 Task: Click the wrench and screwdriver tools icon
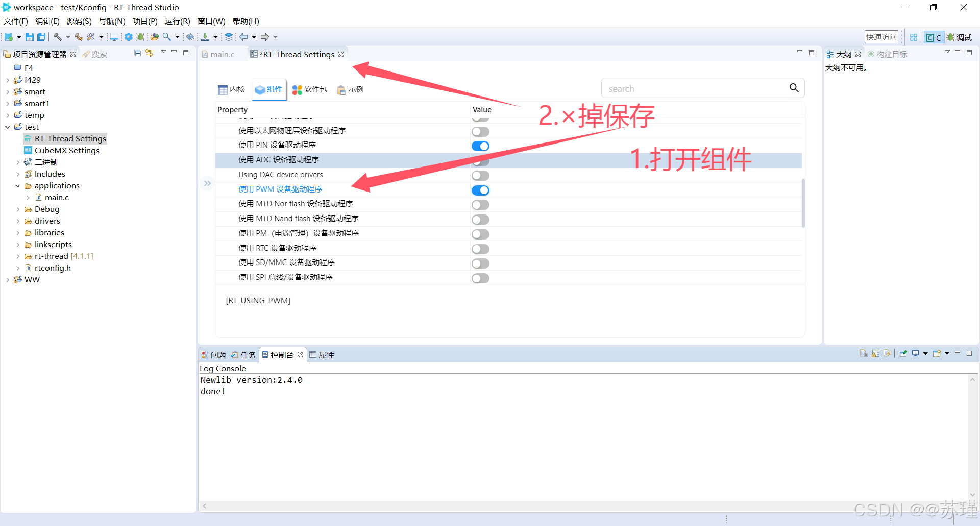91,37
